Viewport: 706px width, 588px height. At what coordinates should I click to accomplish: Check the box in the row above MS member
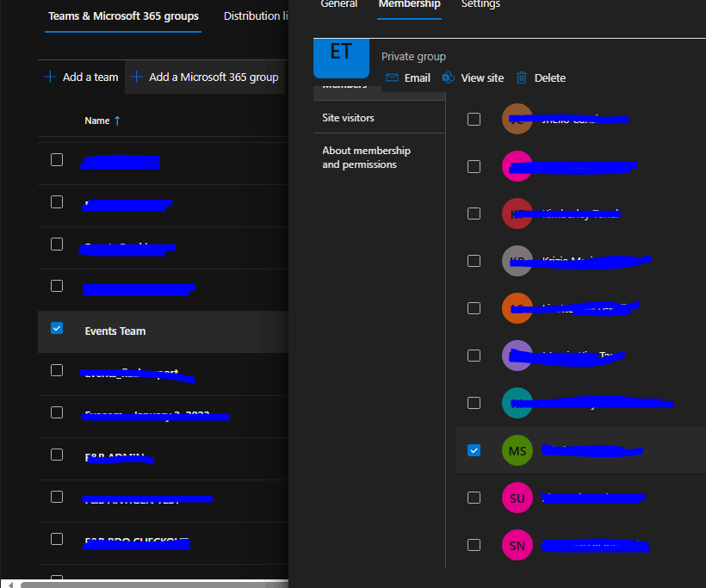[474, 403]
